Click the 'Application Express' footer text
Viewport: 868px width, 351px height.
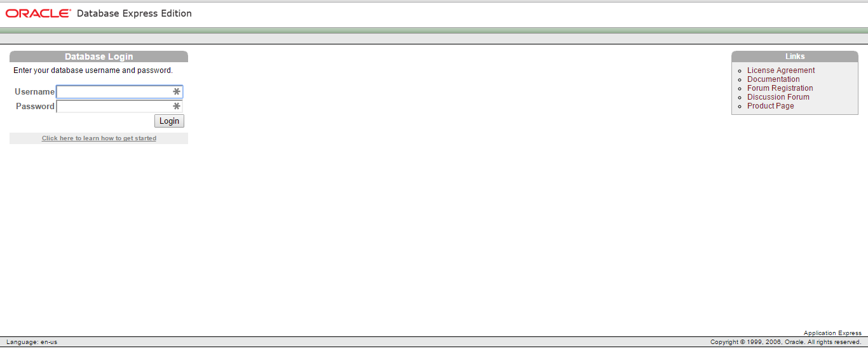tap(832, 333)
